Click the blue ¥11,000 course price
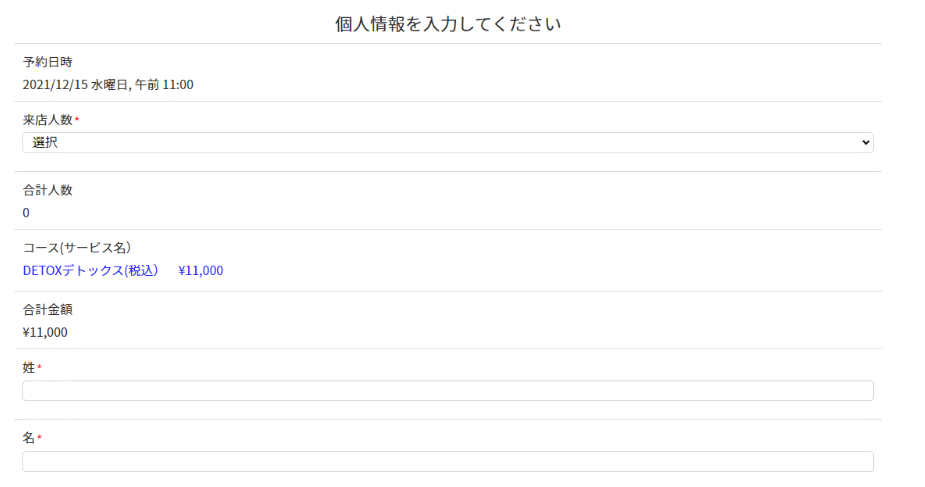This screenshot has width=925, height=487. (x=200, y=270)
